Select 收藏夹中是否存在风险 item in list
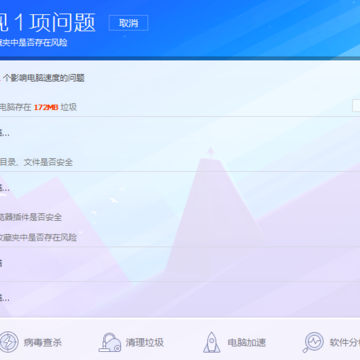Viewport: 360px width, 360px height. click(38, 237)
